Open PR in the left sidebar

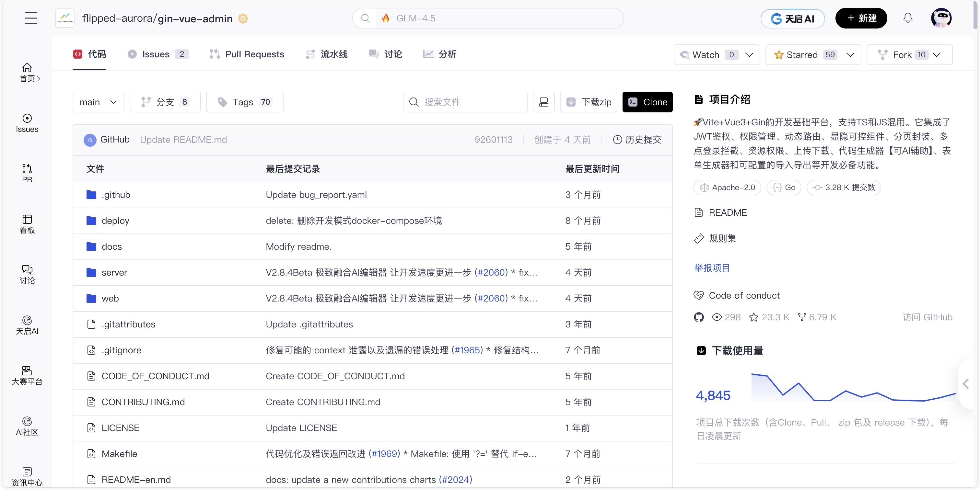(x=27, y=174)
